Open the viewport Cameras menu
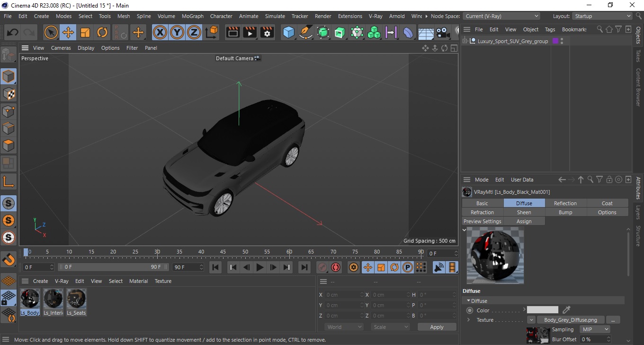This screenshot has height=345, width=644. click(61, 48)
